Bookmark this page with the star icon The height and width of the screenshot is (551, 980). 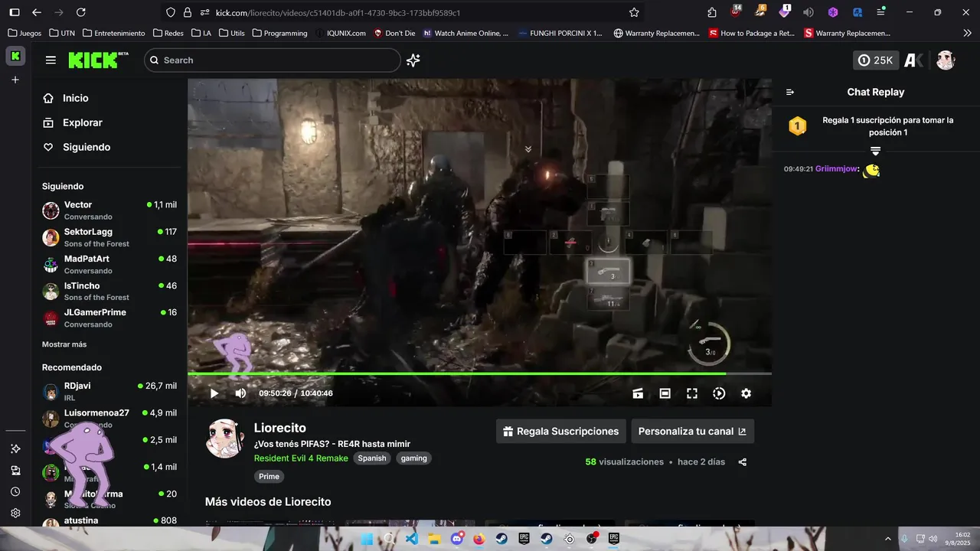pyautogui.click(x=634, y=12)
